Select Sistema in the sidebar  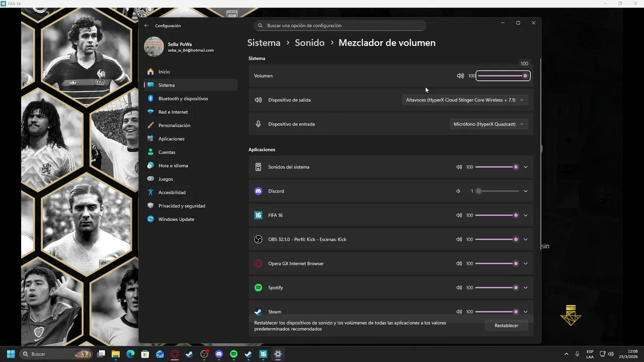(190, 85)
